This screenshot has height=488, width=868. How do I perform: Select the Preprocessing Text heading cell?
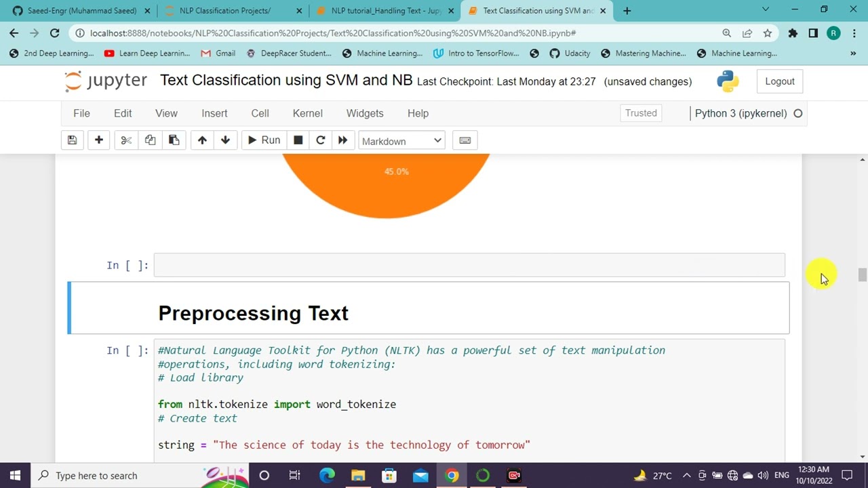[x=429, y=308]
